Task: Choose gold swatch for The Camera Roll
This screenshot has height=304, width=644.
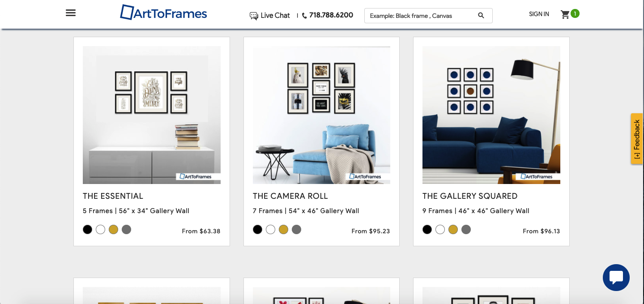Action: (x=283, y=230)
